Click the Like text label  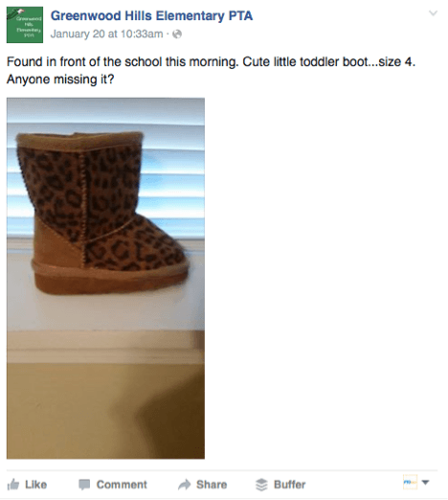(36, 485)
